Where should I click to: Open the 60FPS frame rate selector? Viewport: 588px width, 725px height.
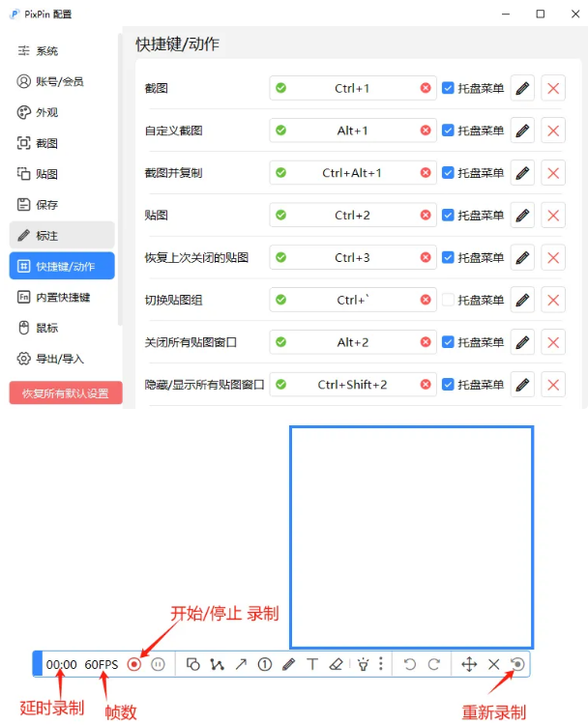pyautogui.click(x=101, y=664)
